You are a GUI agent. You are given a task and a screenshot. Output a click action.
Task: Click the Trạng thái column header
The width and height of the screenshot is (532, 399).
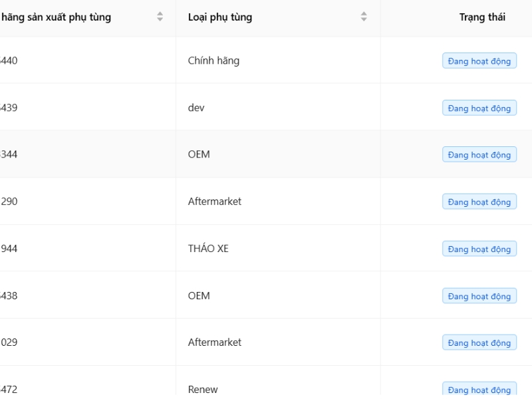tap(481, 17)
